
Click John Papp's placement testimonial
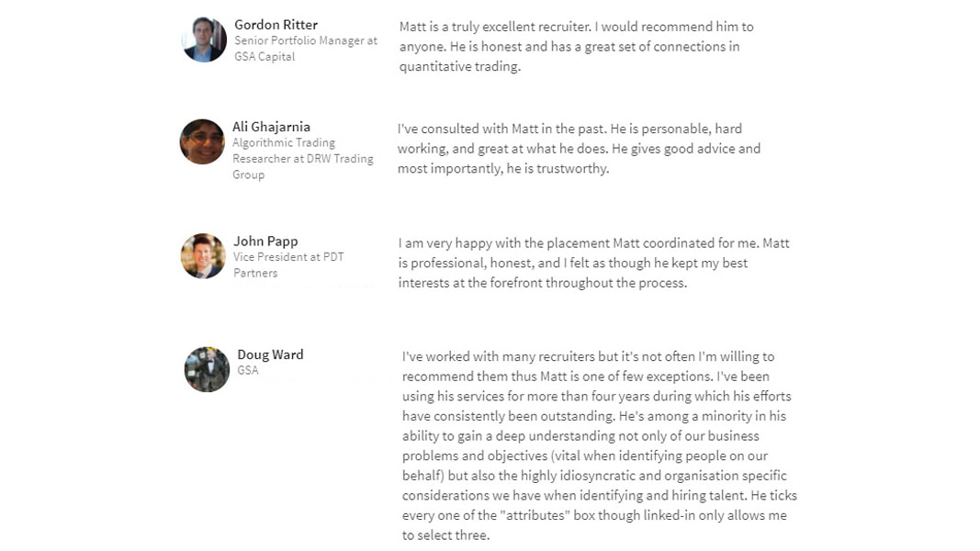(x=593, y=263)
